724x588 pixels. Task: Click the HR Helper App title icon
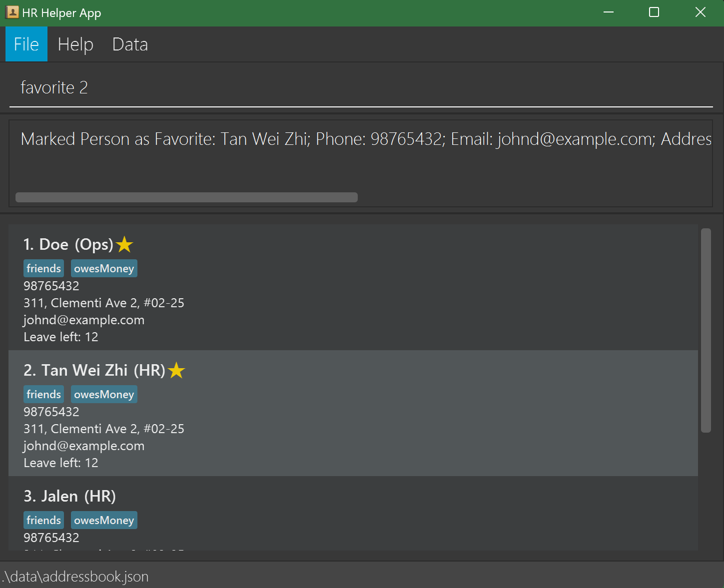click(x=12, y=12)
